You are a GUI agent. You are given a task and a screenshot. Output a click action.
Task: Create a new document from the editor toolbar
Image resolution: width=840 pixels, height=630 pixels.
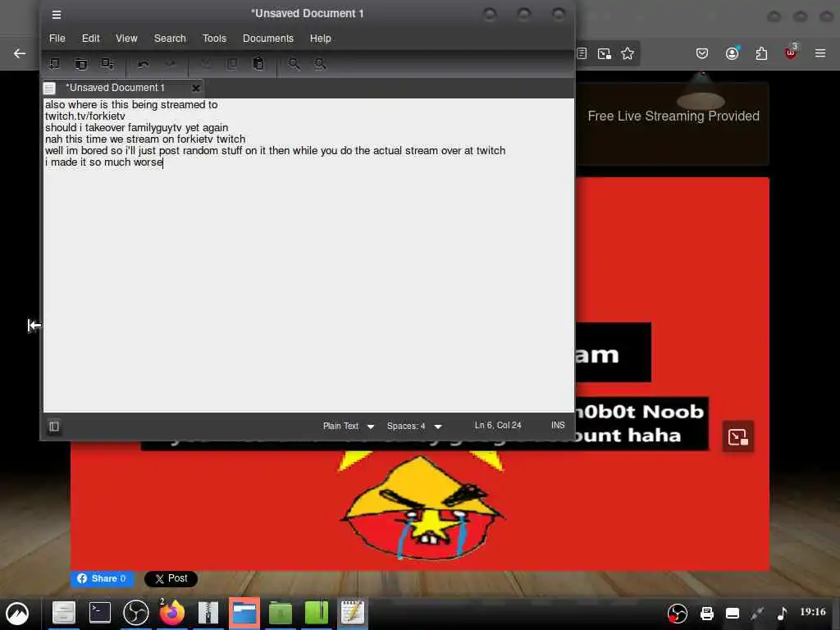pyautogui.click(x=54, y=64)
